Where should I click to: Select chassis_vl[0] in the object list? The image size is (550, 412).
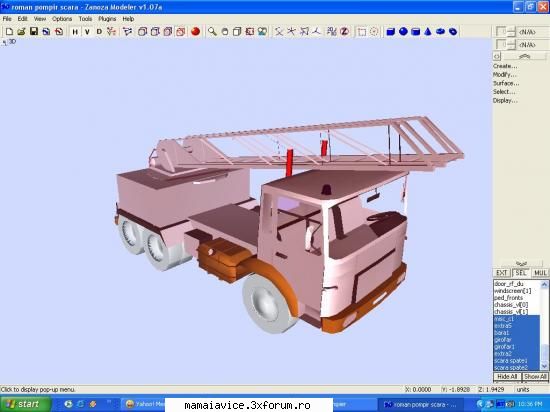[516, 305]
